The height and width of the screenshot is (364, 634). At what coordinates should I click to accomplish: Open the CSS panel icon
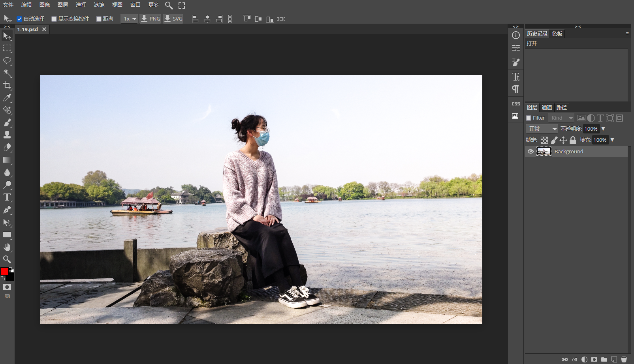[516, 104]
